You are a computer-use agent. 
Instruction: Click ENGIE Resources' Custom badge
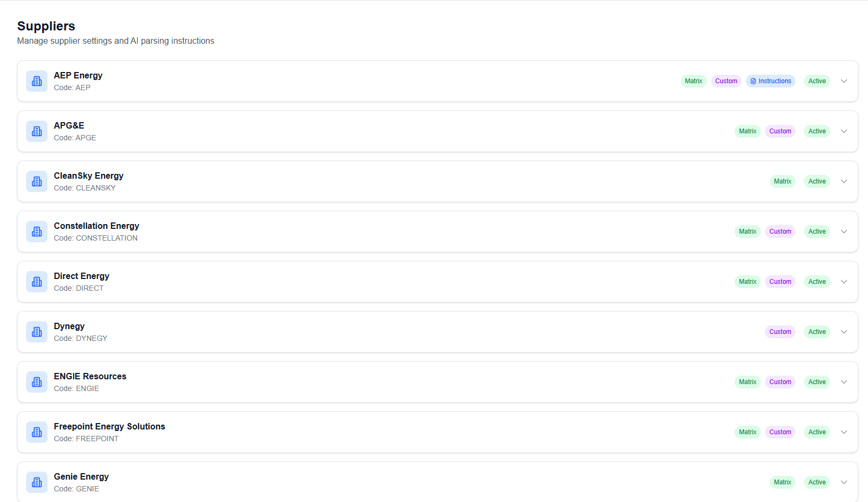point(780,382)
